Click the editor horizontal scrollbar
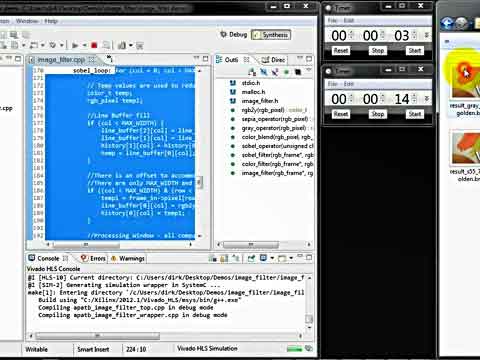This screenshot has height=360, width=480. point(120,245)
